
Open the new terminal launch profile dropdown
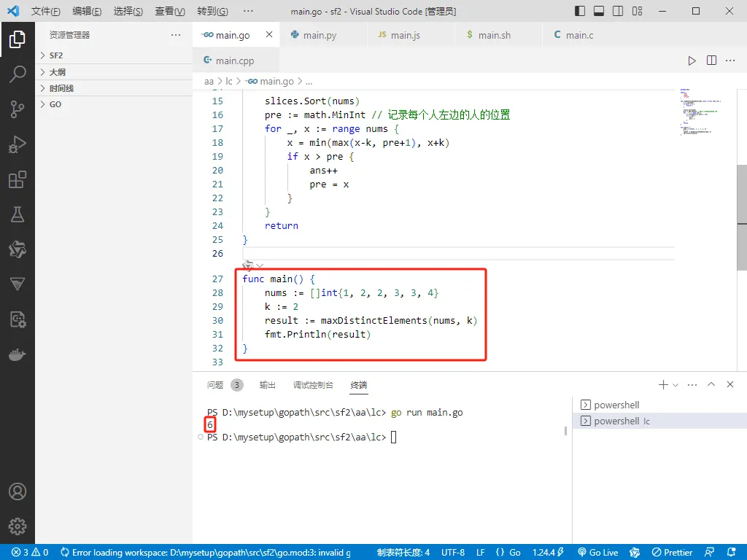[676, 385]
